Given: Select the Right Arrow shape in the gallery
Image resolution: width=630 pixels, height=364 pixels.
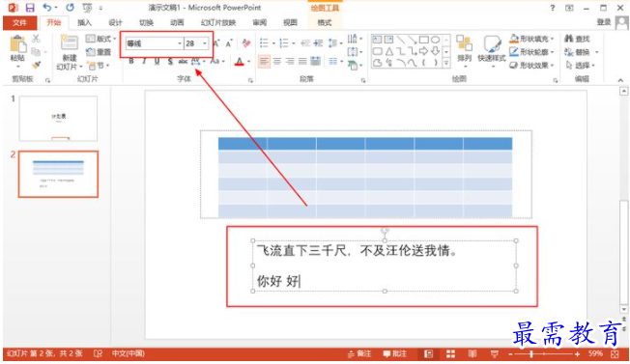Looking at the screenshot, I should click(423, 51).
